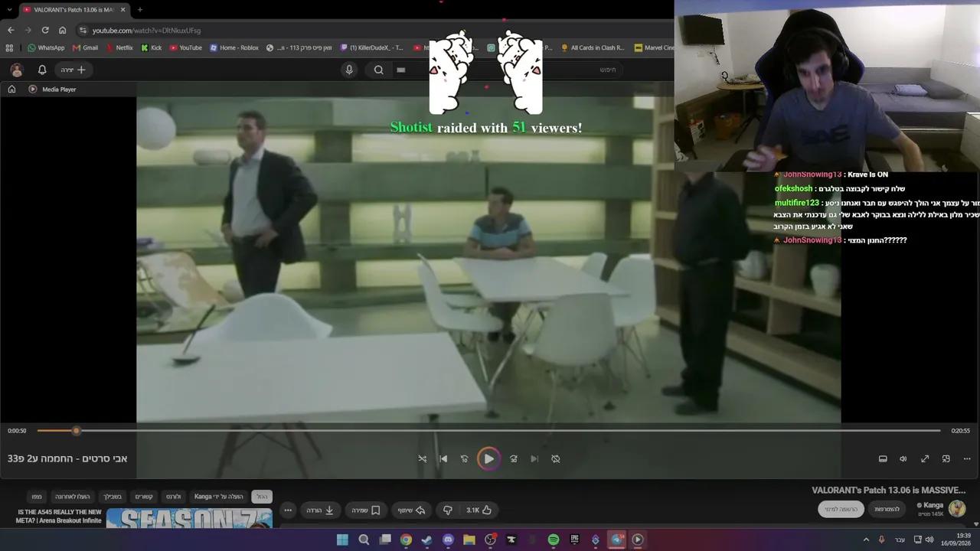
Task: Skip to next track in Media Player
Action: (534, 458)
